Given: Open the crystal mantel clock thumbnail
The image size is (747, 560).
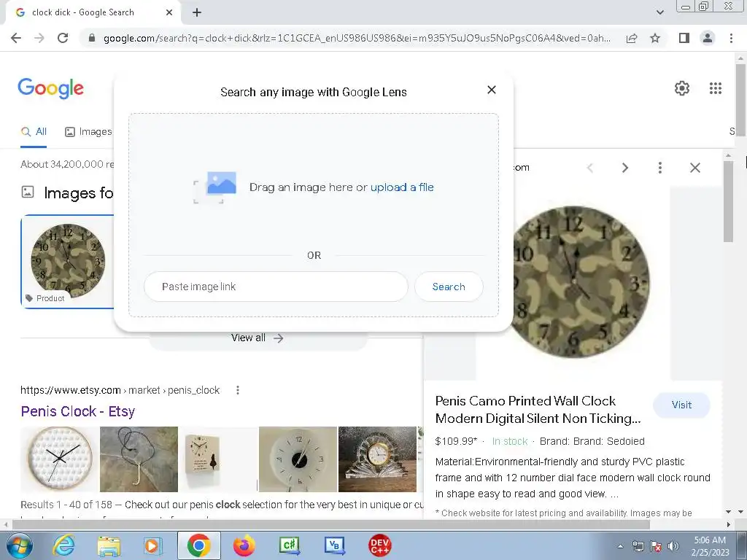Looking at the screenshot, I should click(377, 459).
